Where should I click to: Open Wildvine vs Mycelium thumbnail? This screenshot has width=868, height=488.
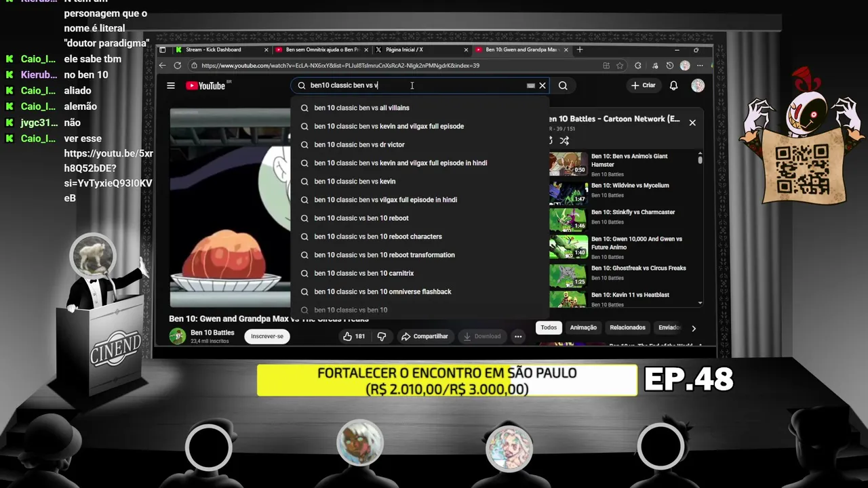click(568, 192)
